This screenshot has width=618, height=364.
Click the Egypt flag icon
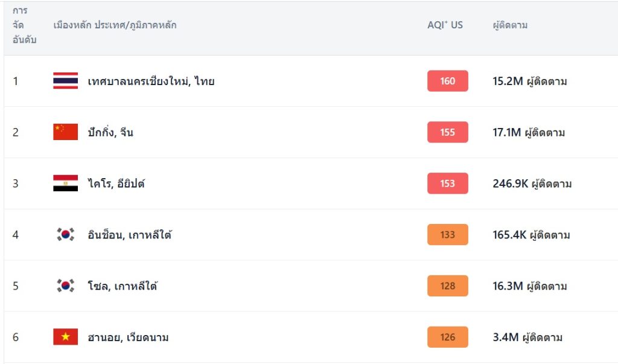click(x=65, y=184)
